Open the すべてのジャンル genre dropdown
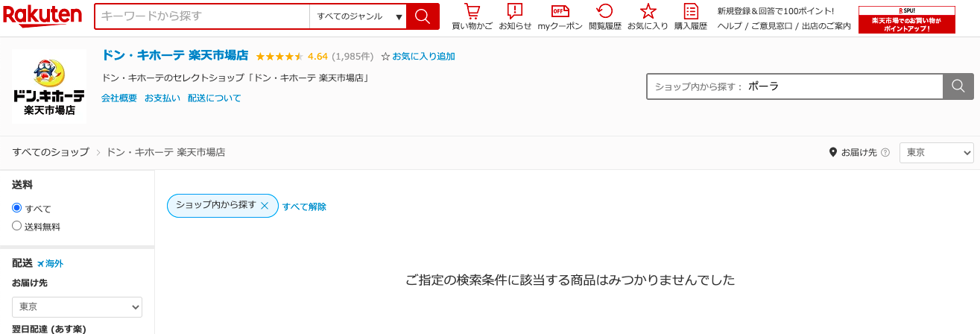 click(x=358, y=16)
